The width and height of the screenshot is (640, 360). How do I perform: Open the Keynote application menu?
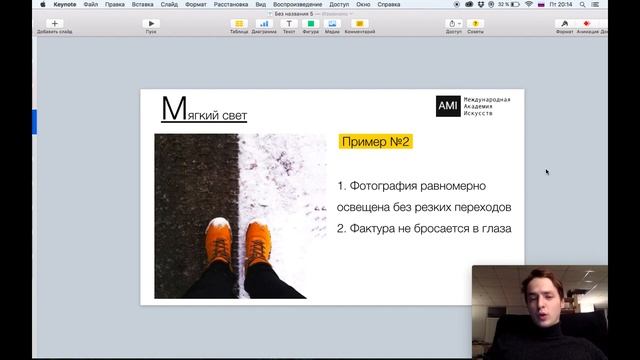click(x=64, y=4)
